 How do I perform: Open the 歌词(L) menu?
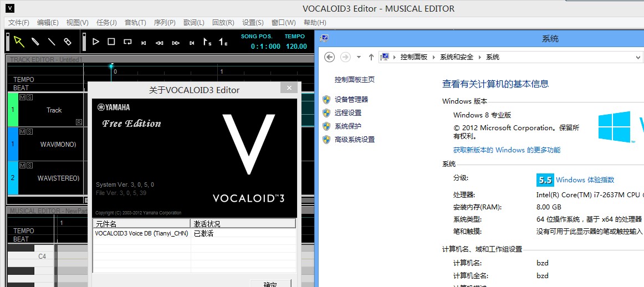194,23
